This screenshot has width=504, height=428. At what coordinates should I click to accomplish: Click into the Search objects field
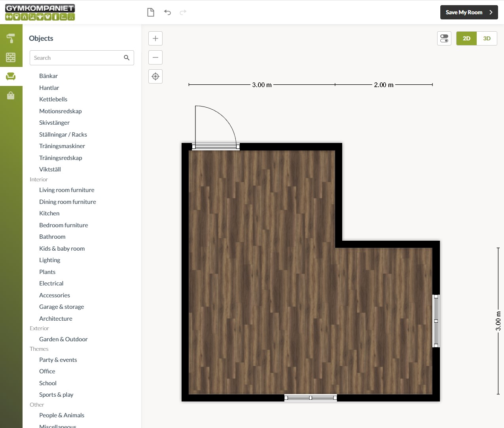tap(77, 58)
